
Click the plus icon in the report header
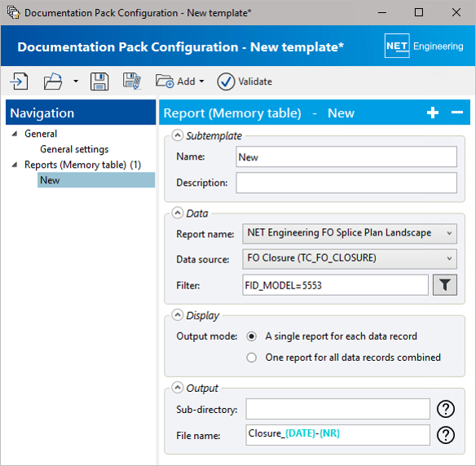tap(433, 112)
